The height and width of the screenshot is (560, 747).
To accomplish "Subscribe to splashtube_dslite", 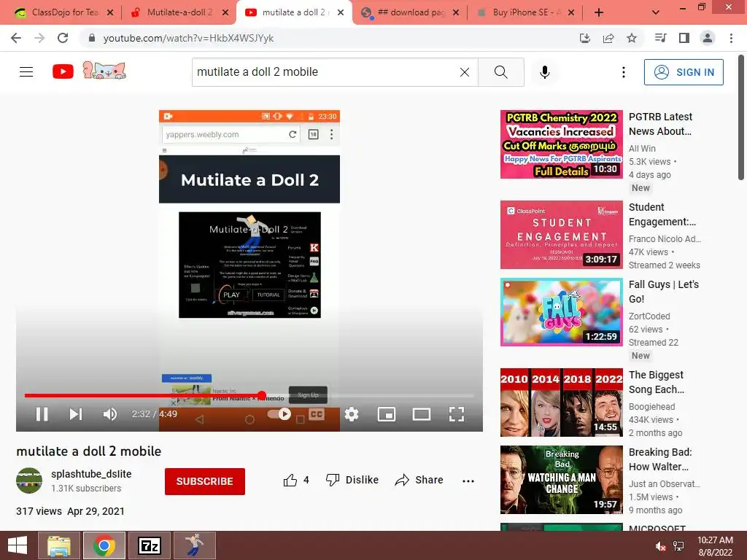I will (x=205, y=481).
